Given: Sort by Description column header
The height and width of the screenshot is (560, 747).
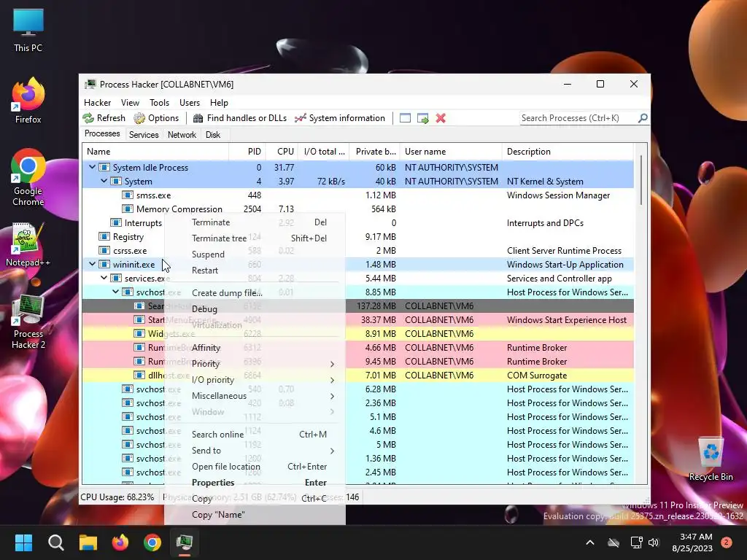Looking at the screenshot, I should pyautogui.click(x=568, y=152).
